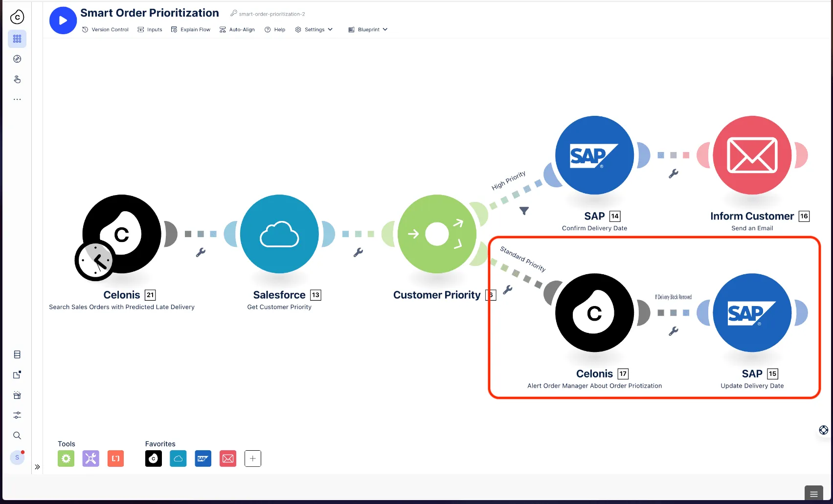Open the apps grid in the sidebar
The width and height of the screenshot is (833, 504).
17,39
